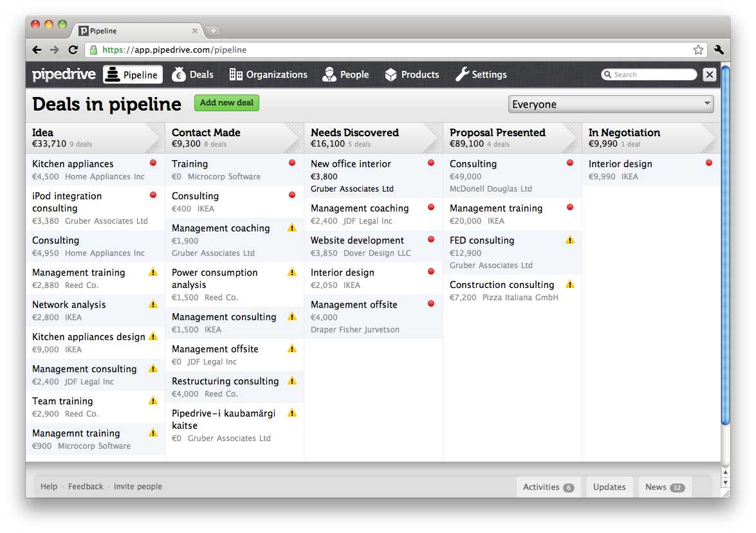Click the browser forward arrow
This screenshot has height=533, width=756.
pyautogui.click(x=55, y=50)
